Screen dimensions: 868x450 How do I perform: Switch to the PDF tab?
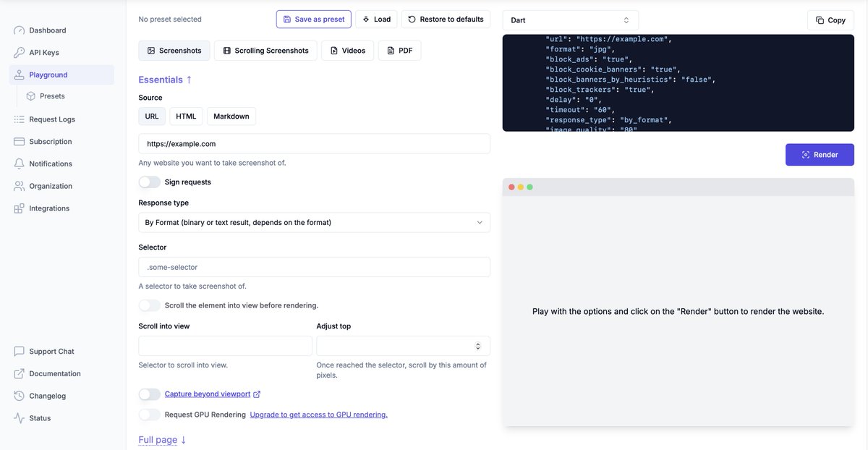(x=399, y=51)
